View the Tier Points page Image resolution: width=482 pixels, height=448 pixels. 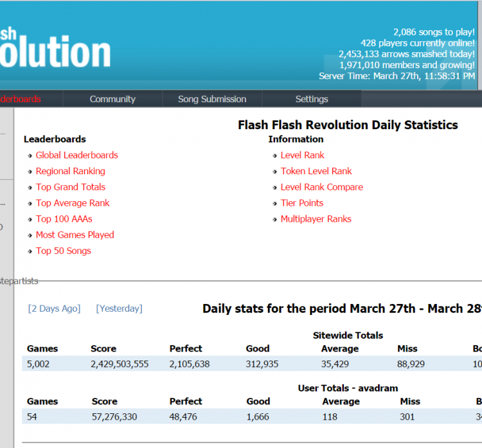point(301,203)
